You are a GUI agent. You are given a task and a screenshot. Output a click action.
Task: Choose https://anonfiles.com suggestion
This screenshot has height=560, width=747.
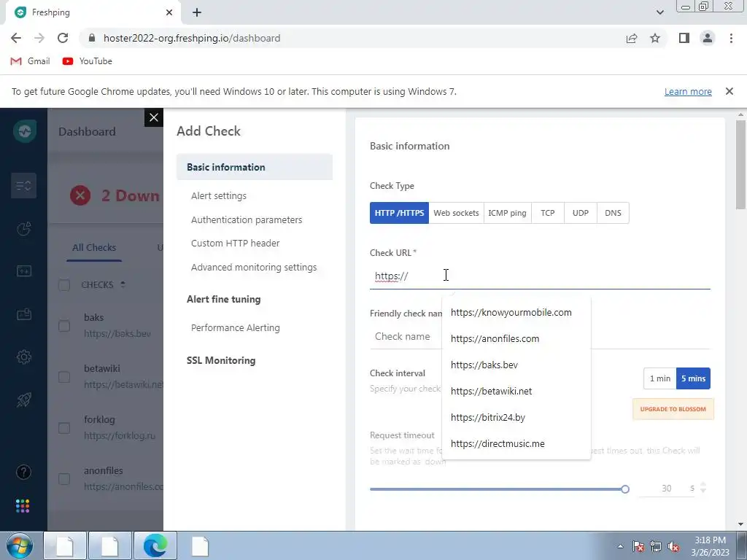pos(516,338)
